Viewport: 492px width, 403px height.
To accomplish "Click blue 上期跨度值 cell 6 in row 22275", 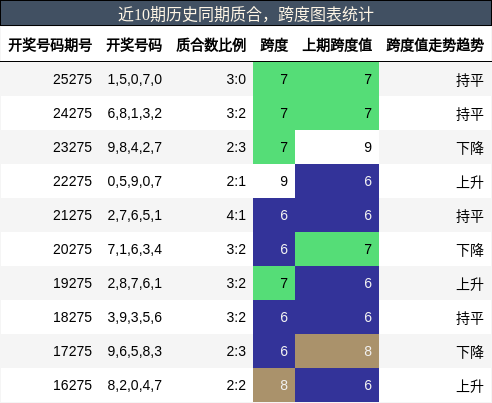I will [337, 181].
